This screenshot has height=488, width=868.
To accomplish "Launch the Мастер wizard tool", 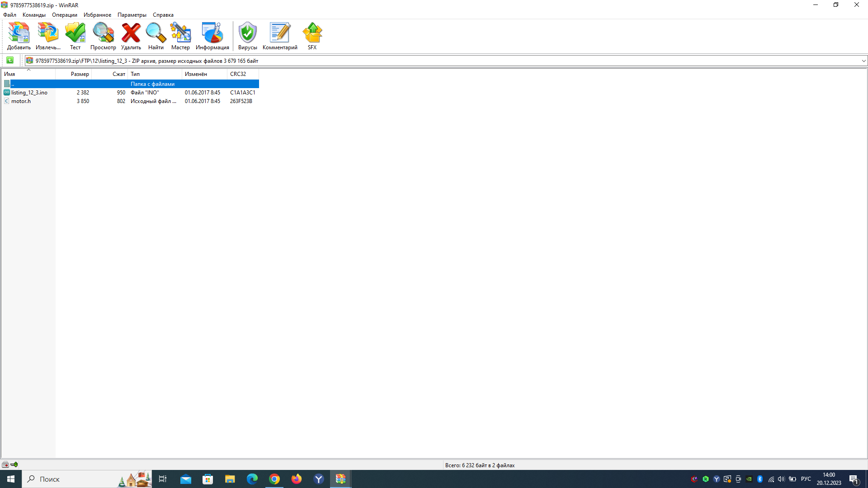I will click(x=180, y=36).
